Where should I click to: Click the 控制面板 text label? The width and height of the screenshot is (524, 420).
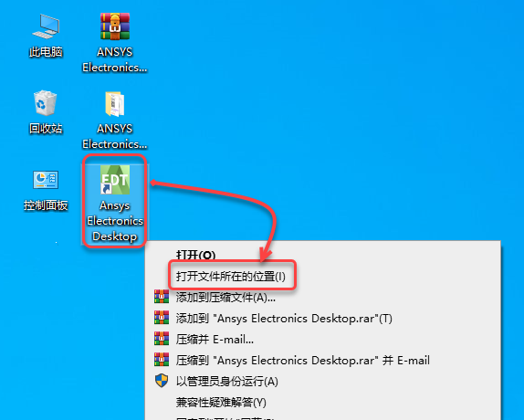pyautogui.click(x=46, y=205)
